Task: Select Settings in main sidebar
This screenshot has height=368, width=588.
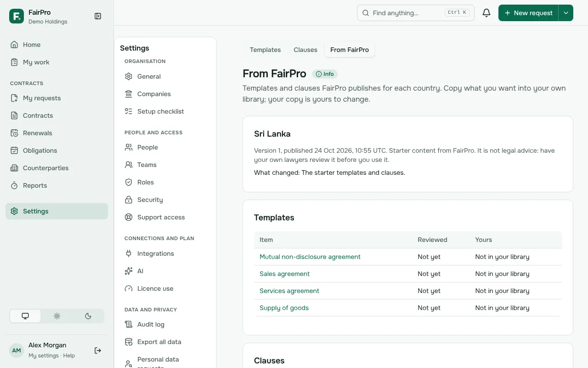Action: [x=57, y=211]
